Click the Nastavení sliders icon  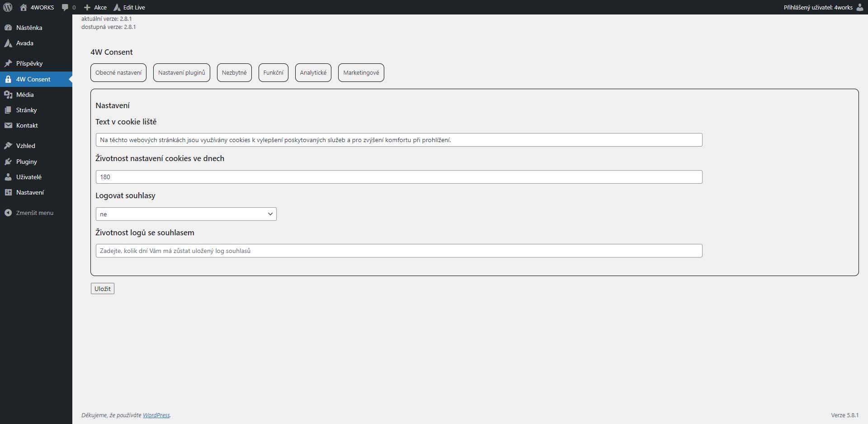pyautogui.click(x=8, y=192)
